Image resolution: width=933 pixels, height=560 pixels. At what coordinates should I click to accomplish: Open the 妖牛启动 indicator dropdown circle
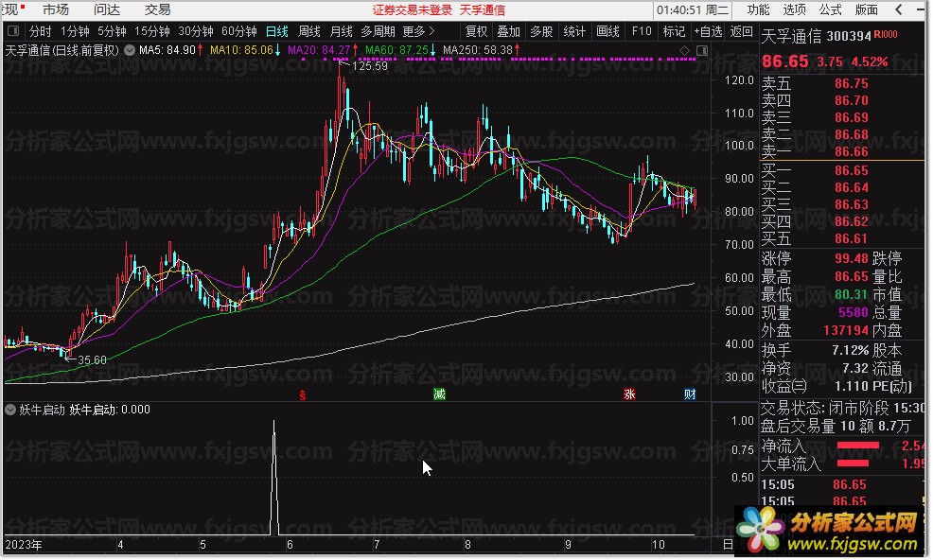[10, 410]
